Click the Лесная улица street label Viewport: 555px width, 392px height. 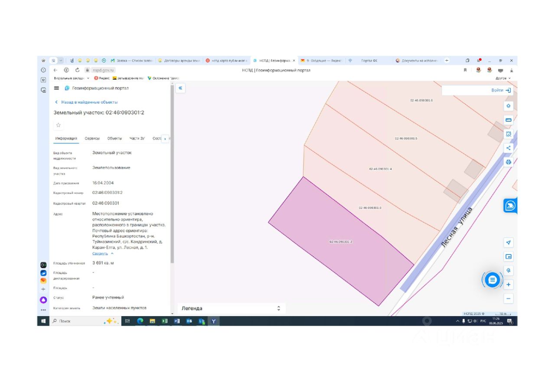(x=456, y=227)
